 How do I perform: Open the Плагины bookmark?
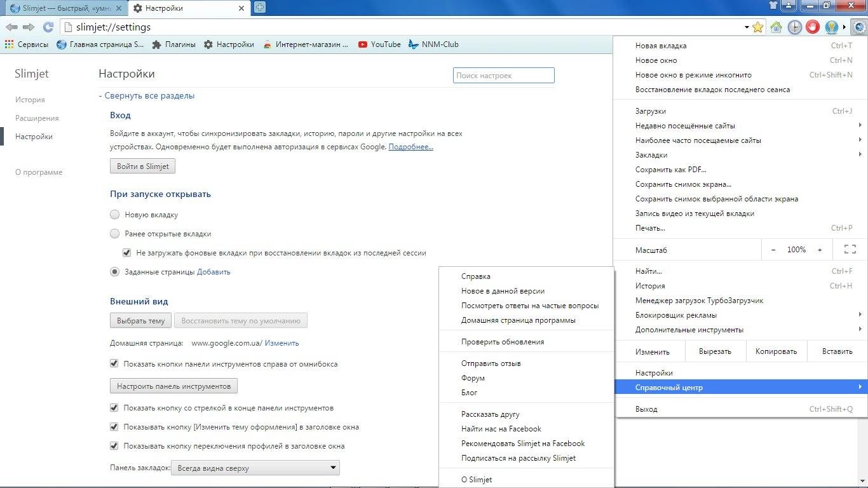(x=174, y=44)
